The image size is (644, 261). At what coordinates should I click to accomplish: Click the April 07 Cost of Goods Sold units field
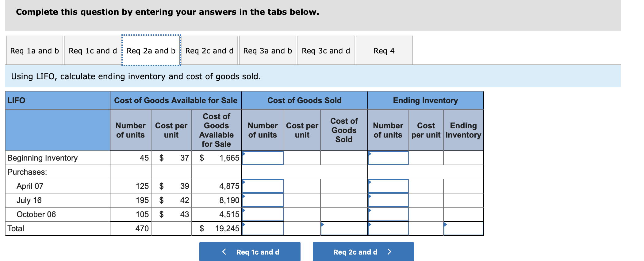(263, 185)
